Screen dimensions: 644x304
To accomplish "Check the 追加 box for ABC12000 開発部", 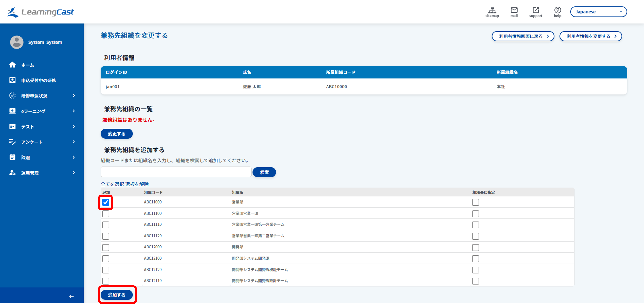I will pos(106,247).
